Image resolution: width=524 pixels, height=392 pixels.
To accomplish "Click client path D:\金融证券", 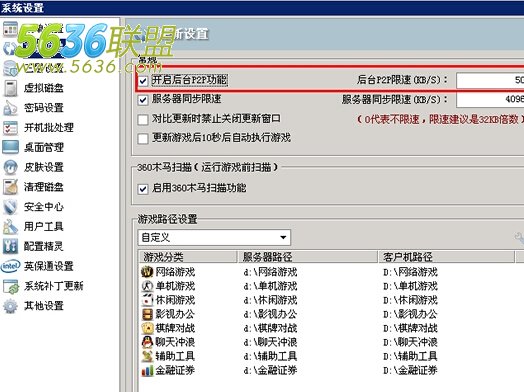I will (x=410, y=371).
